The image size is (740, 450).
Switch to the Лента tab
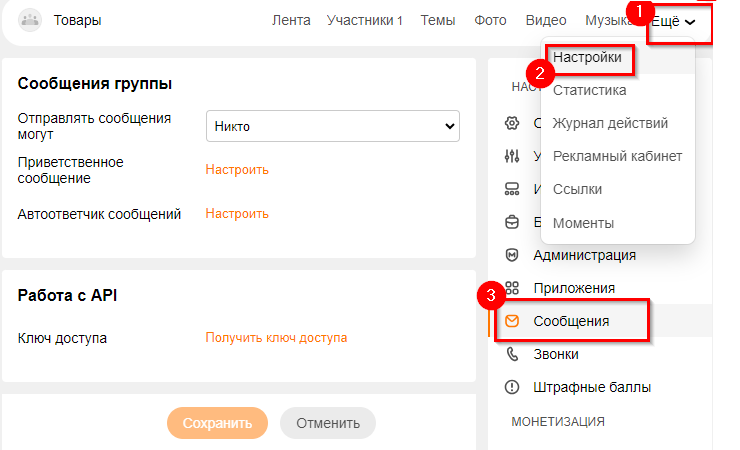coord(291,20)
